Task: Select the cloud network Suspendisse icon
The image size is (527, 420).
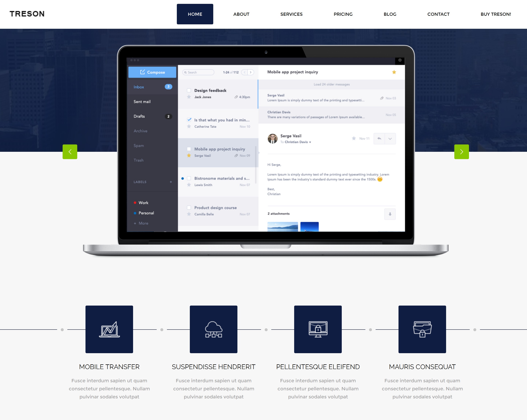Action: [x=213, y=329]
